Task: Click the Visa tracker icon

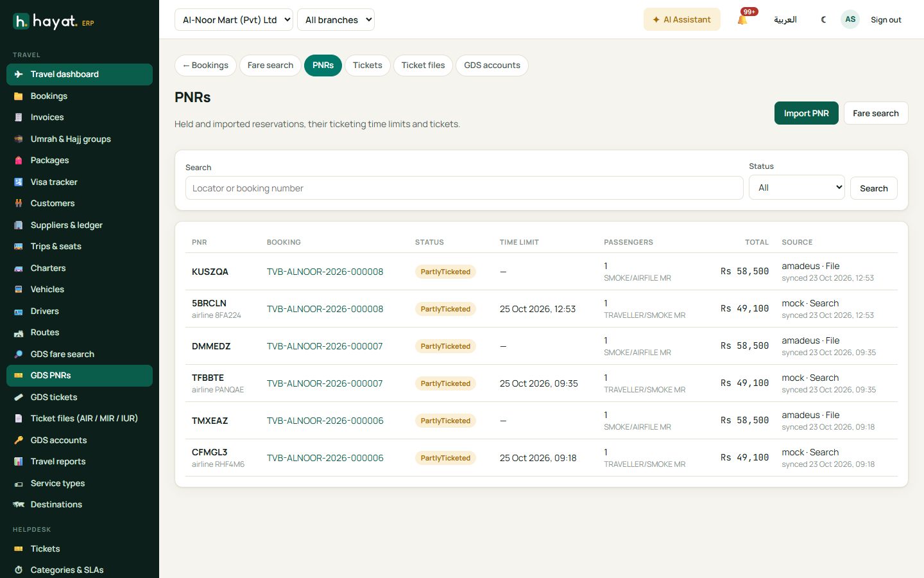Action: (19, 182)
